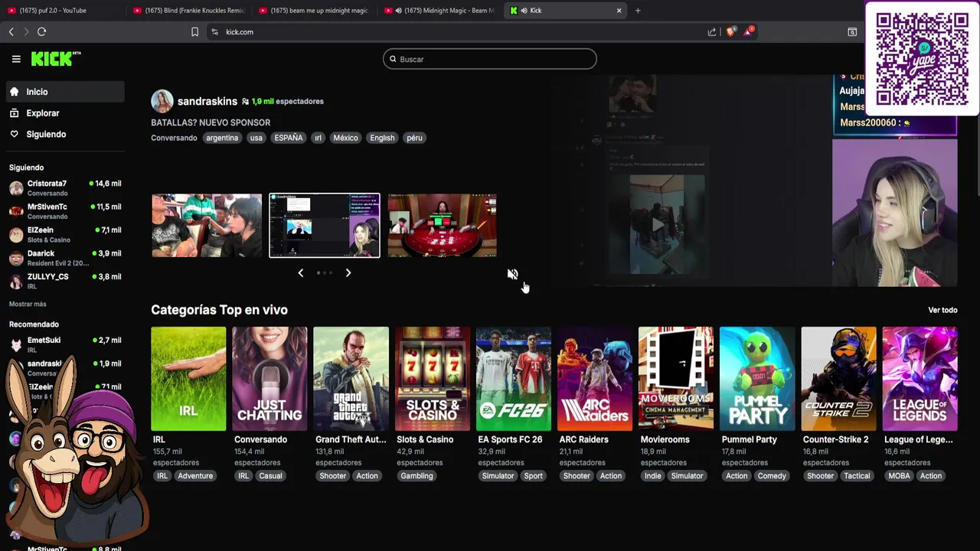Click the Adventure tag under IRL

point(195,476)
